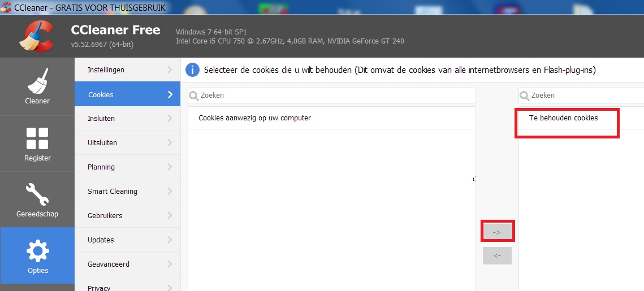Click the version text v5.52.6967
Screen dimensions: 644x291
(x=102, y=44)
